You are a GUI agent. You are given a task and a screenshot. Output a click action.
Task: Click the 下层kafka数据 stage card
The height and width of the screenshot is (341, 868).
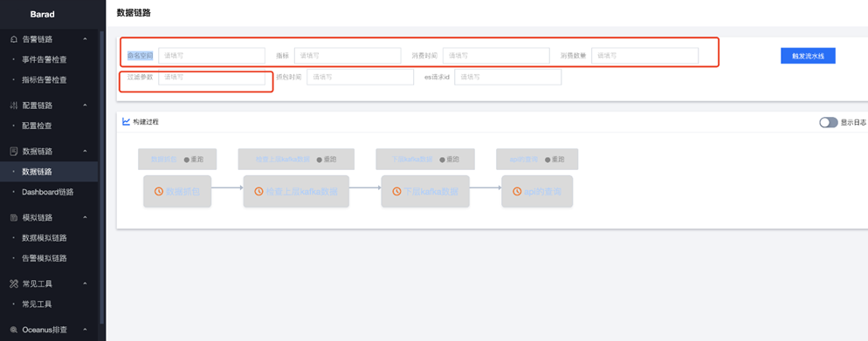pyautogui.click(x=425, y=191)
